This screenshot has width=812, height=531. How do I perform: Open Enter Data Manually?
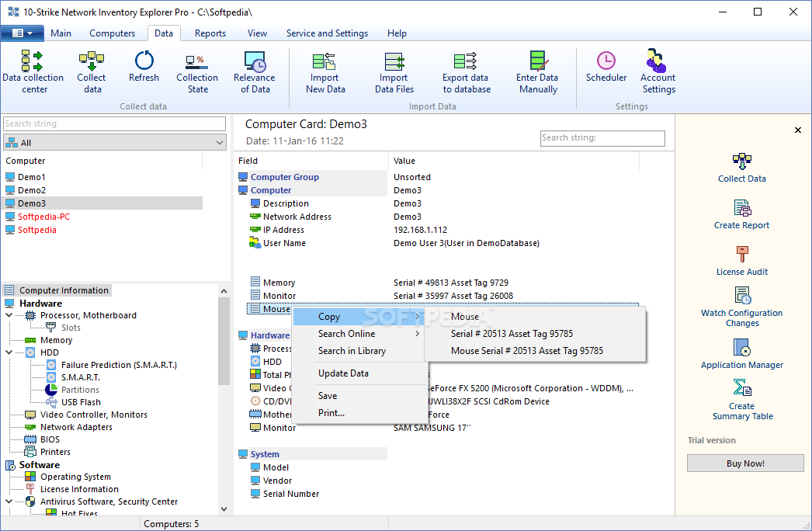coord(537,72)
